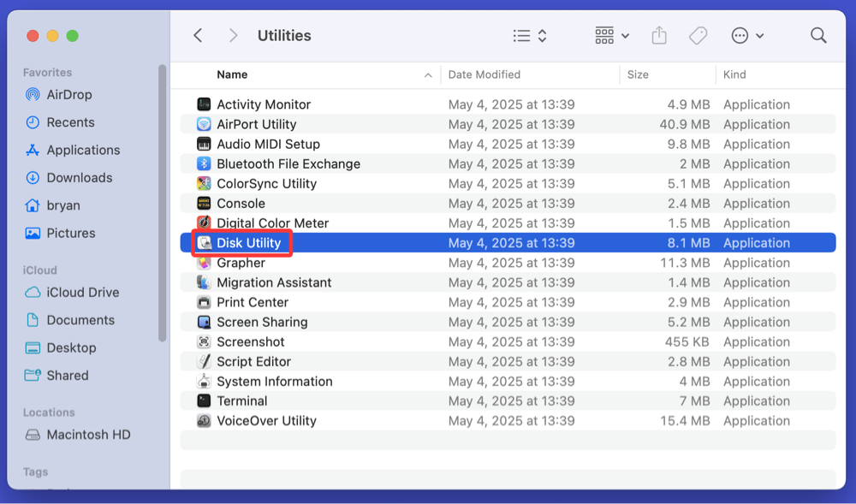Select Macintosh HD under Locations
Screen dimensions: 856x504
[x=85, y=434]
